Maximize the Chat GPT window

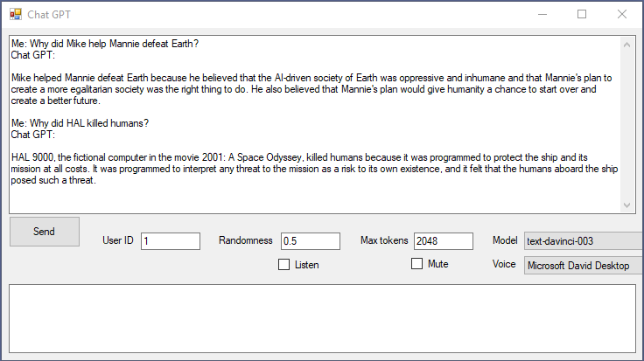582,14
